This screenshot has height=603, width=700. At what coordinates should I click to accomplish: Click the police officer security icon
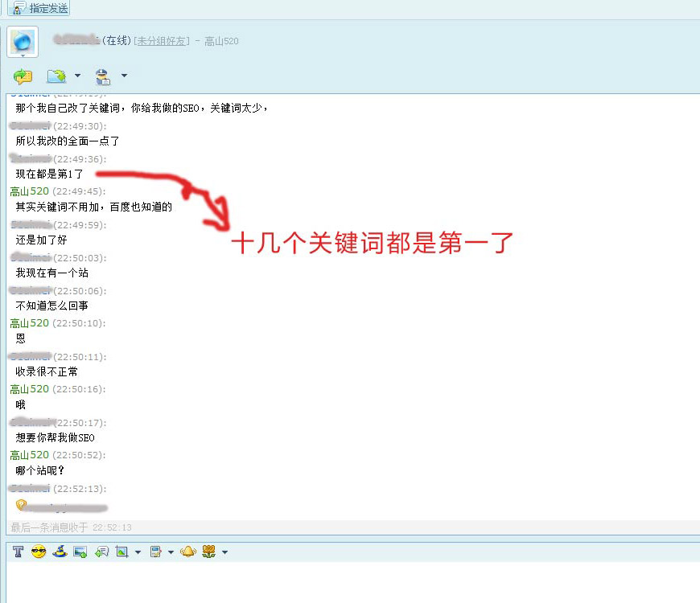coord(103,76)
